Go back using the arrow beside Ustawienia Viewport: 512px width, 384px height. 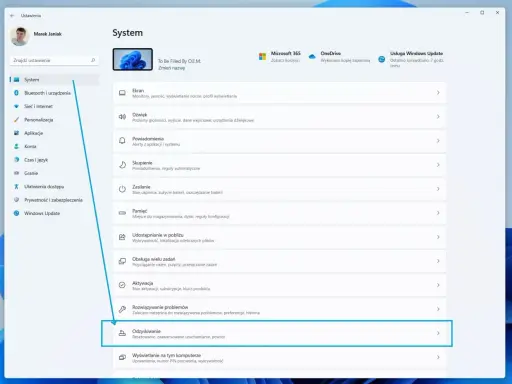(x=12, y=16)
